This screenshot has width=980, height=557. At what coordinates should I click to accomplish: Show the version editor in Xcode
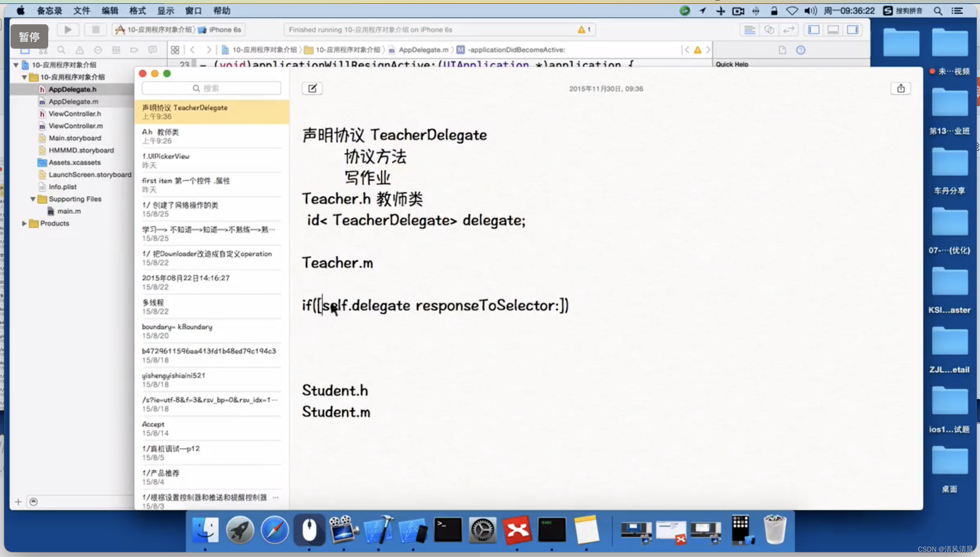788,30
